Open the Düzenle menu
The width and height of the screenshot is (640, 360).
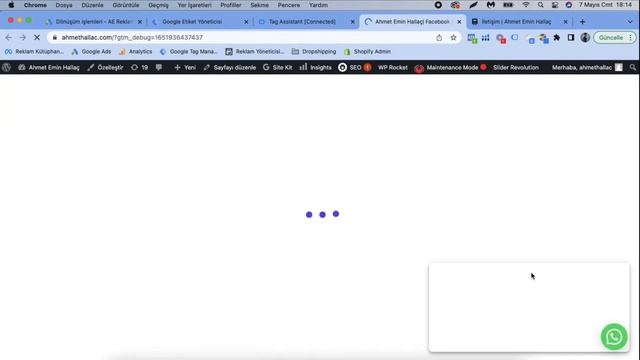point(92,5)
